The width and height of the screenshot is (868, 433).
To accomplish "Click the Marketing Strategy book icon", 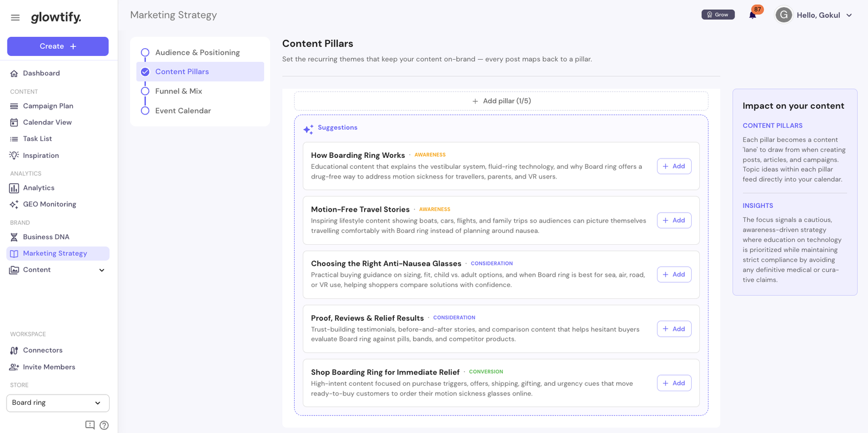I will [x=14, y=253].
